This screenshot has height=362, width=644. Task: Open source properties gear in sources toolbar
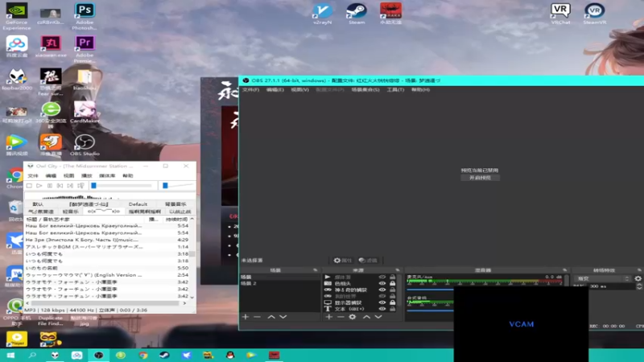click(x=353, y=317)
